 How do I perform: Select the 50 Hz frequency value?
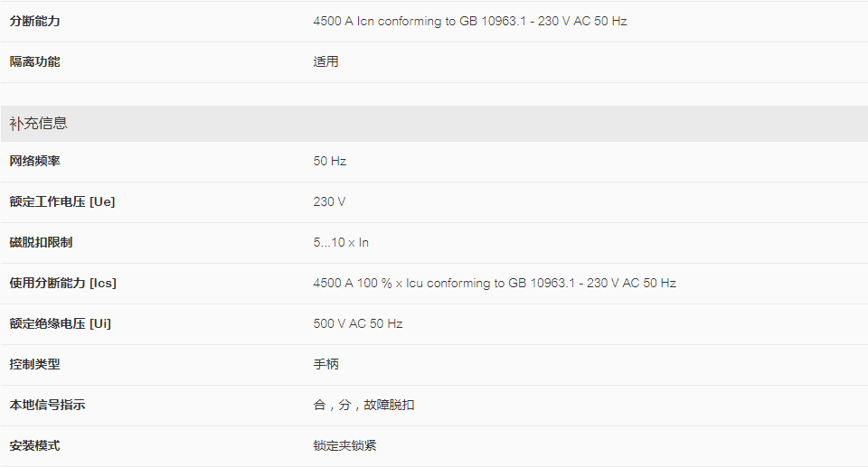(329, 161)
